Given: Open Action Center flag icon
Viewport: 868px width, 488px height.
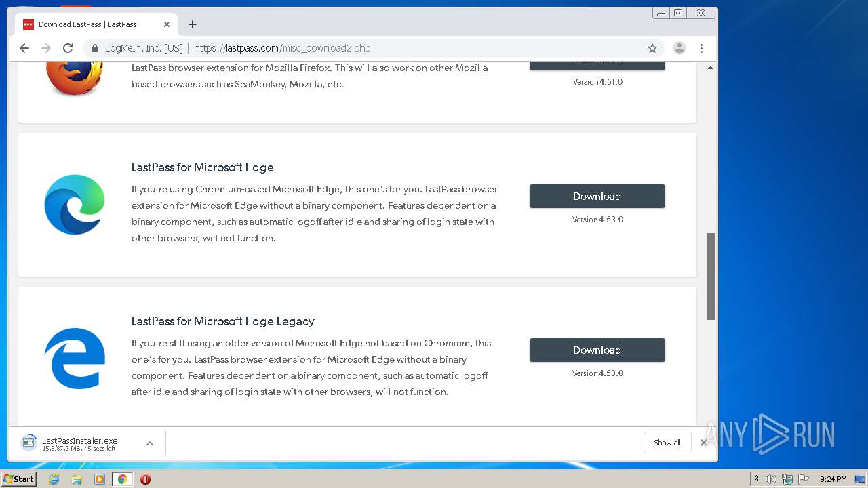Looking at the screenshot, I should tap(804, 479).
